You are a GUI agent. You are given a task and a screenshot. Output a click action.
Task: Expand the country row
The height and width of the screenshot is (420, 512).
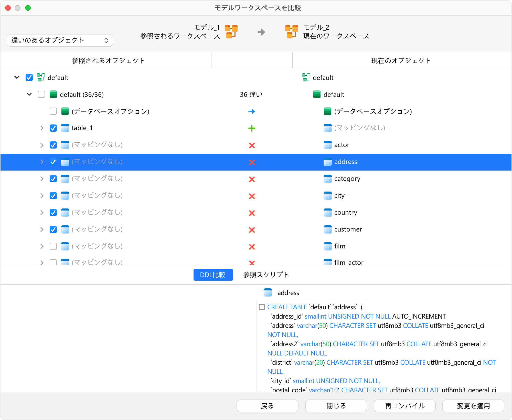tap(42, 213)
